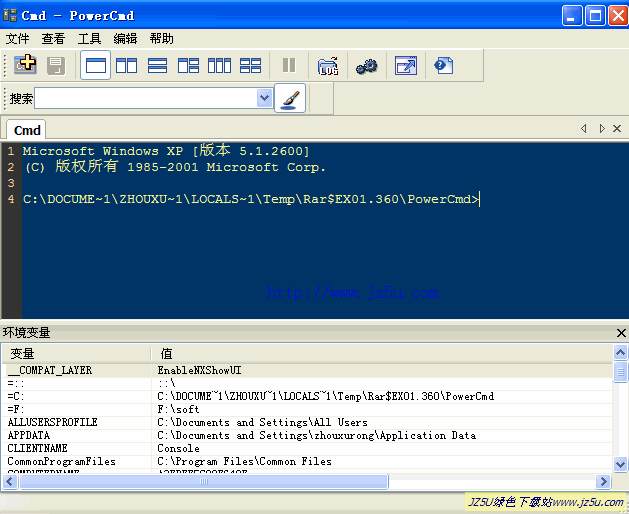Viewport: 629px width, 514px height.
Task: Select the CLIENTNAME variable row
Action: pos(307,448)
